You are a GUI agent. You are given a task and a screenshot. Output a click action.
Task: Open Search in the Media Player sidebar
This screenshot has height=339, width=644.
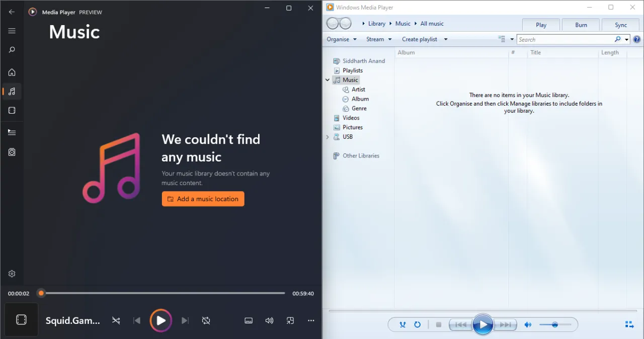(x=12, y=50)
